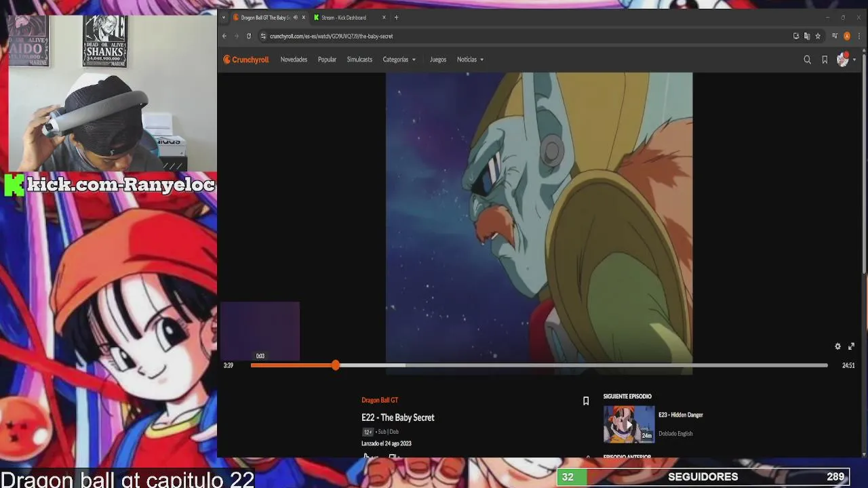Open the E23 - Hidden Danger thumbnail
The width and height of the screenshot is (868, 488).
629,424
